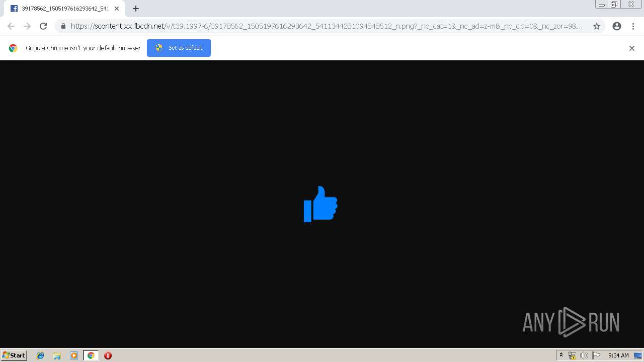Click the browser back arrow

point(11,26)
